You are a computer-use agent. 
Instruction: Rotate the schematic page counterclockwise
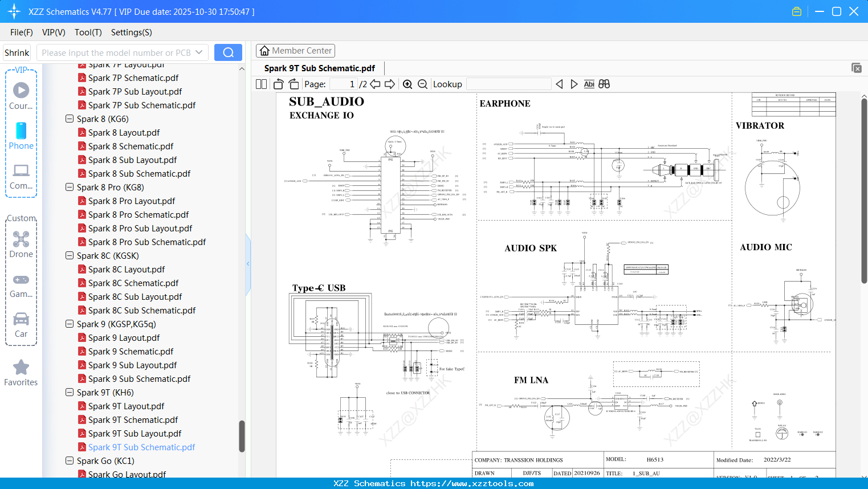coord(278,84)
